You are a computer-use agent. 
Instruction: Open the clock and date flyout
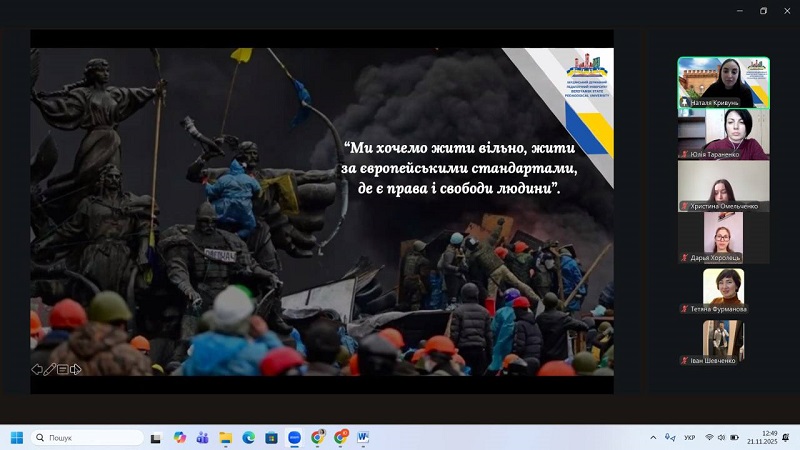768,437
